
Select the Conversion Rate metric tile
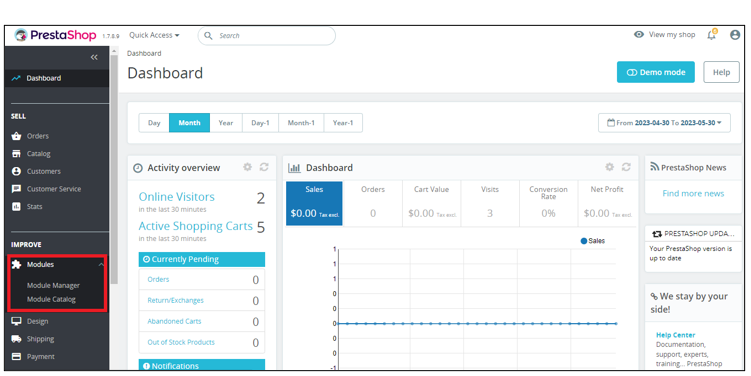(548, 203)
